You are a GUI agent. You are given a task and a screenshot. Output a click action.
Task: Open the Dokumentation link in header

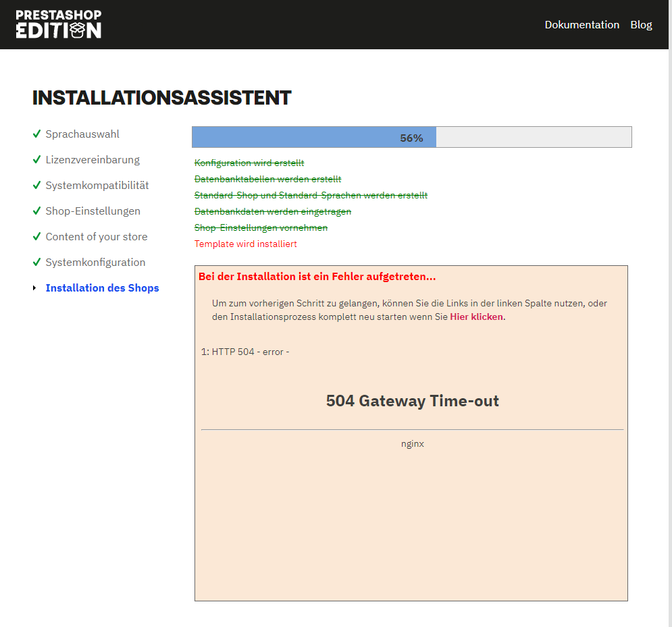pos(581,25)
